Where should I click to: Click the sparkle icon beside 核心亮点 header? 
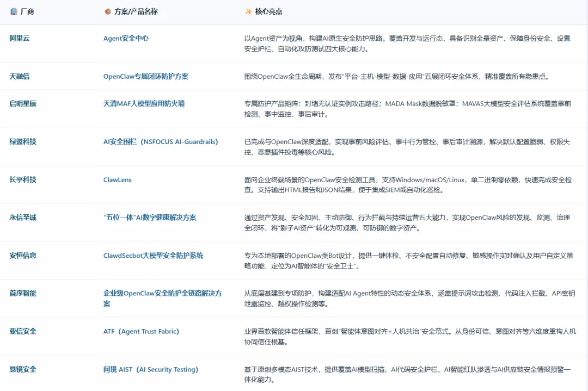248,11
